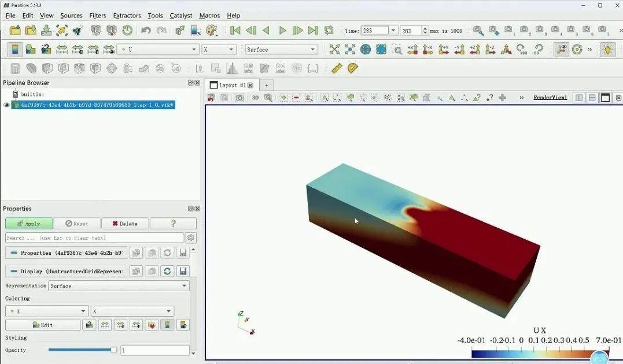Image resolution: width=623 pixels, height=364 pixels.
Task: Toggle advanced properties gear icon
Action: pyautogui.click(x=191, y=238)
